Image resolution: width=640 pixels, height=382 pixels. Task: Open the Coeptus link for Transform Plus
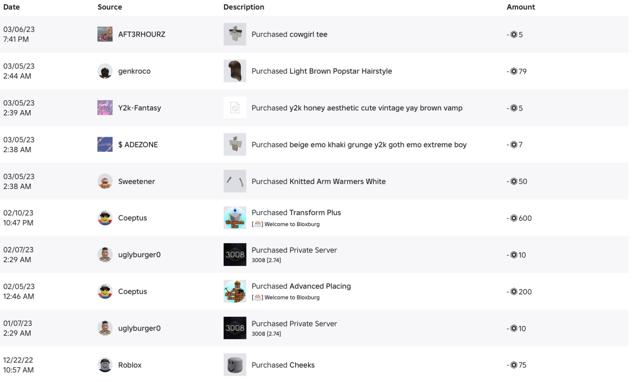click(x=132, y=218)
